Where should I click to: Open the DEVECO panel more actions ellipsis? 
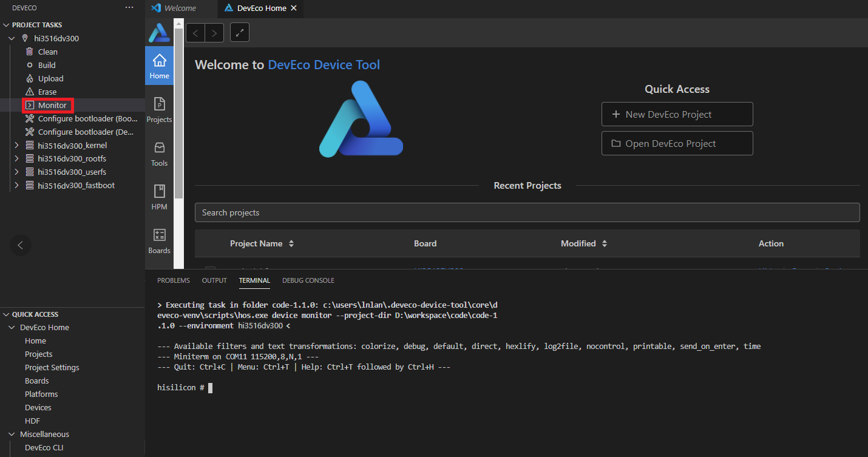tap(129, 7)
